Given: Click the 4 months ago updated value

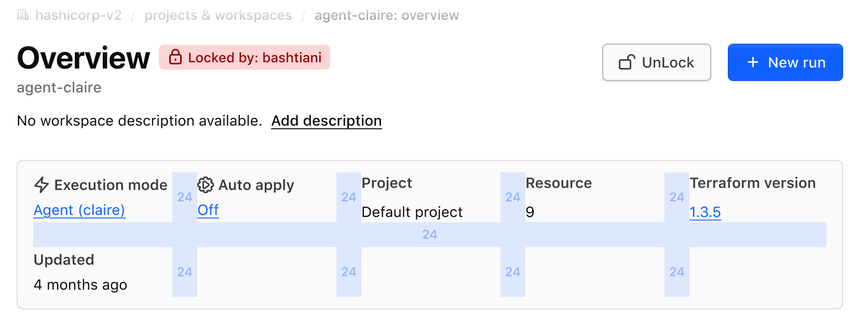Looking at the screenshot, I should [80, 285].
